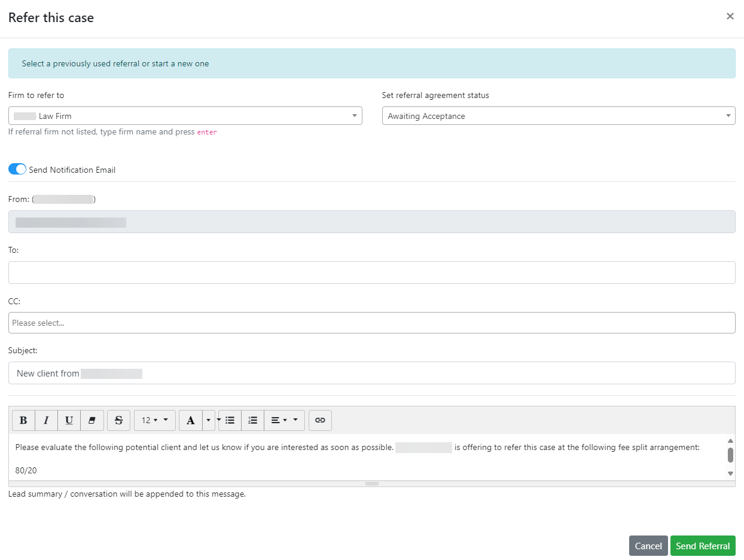Cancel the referral dialog

point(648,546)
